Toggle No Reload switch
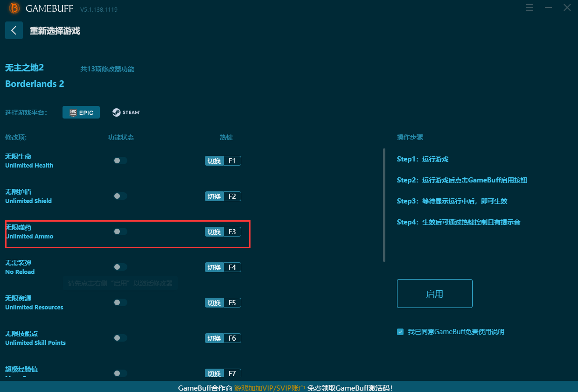 pyautogui.click(x=120, y=267)
